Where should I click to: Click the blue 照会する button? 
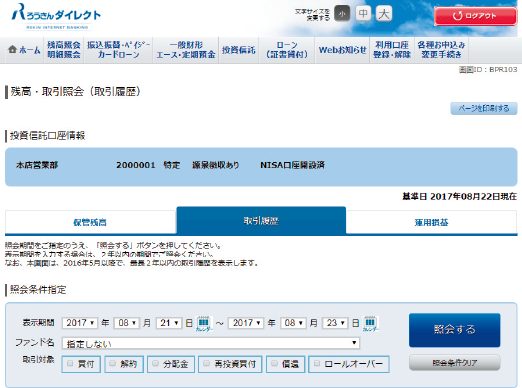coord(455,330)
